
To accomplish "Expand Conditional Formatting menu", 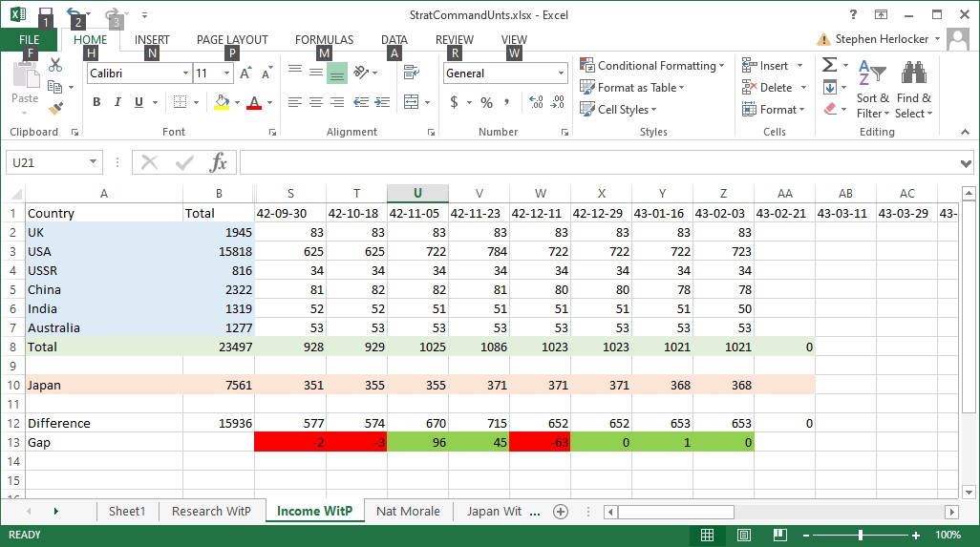I will click(651, 66).
